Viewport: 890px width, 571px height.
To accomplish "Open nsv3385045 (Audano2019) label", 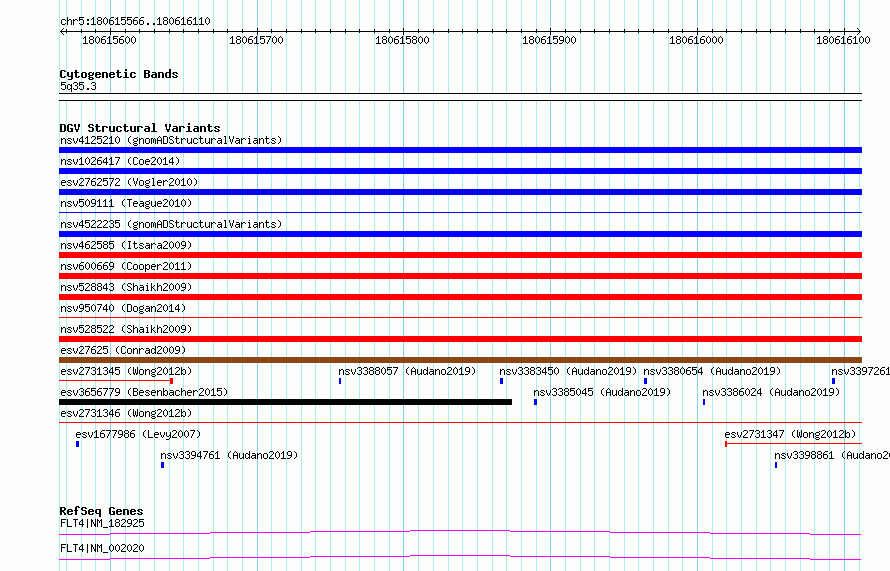I will (x=602, y=392).
